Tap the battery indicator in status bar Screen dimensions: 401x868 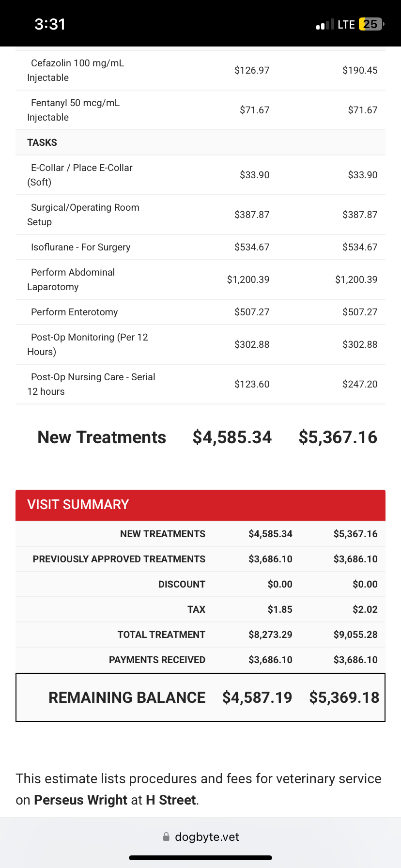(x=371, y=24)
